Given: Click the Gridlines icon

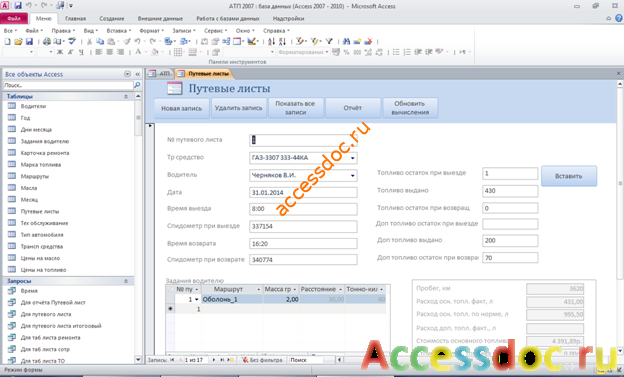Looking at the screenshot, I should (178, 52).
